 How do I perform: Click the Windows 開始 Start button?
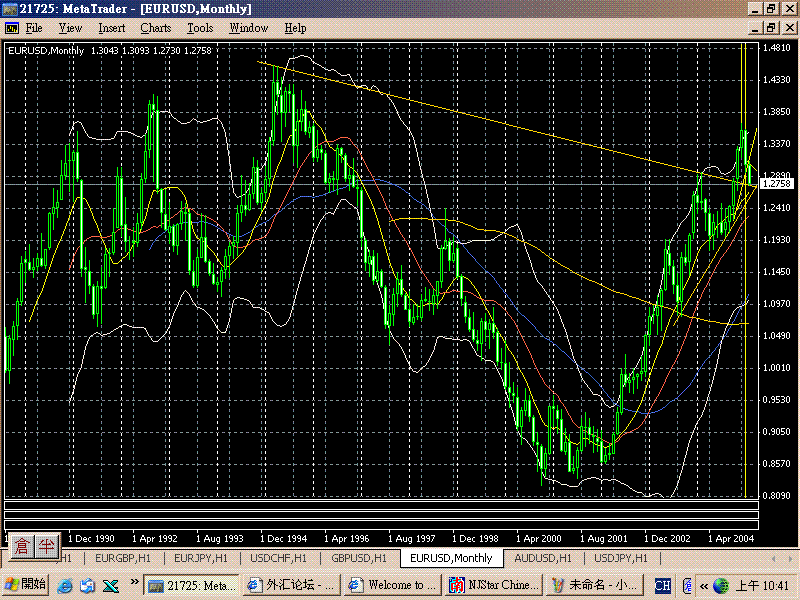[24, 585]
